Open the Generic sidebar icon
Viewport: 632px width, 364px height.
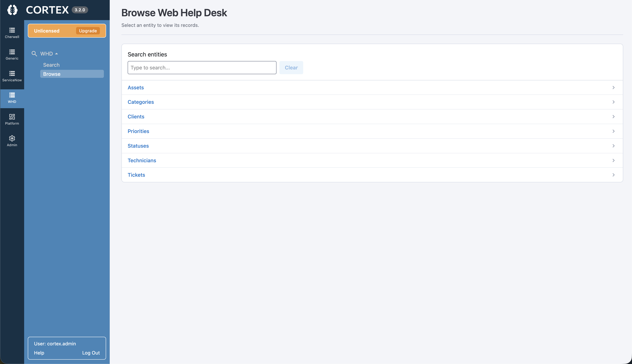point(12,54)
